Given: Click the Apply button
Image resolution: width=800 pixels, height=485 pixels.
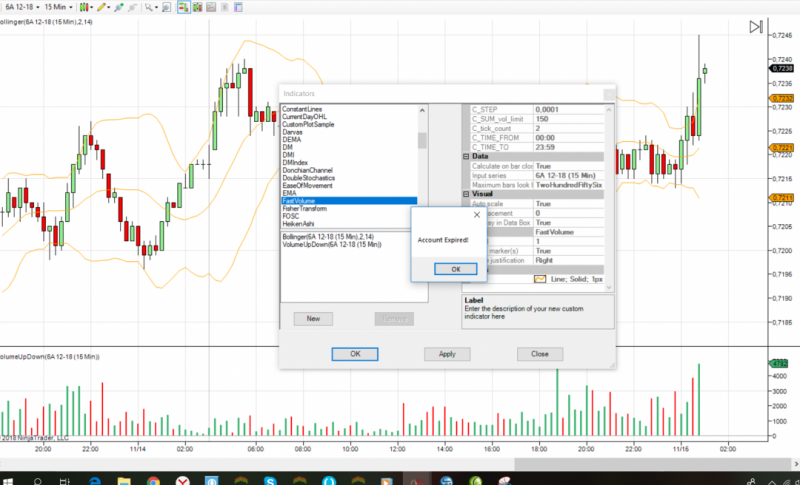Looking at the screenshot, I should click(x=447, y=354).
